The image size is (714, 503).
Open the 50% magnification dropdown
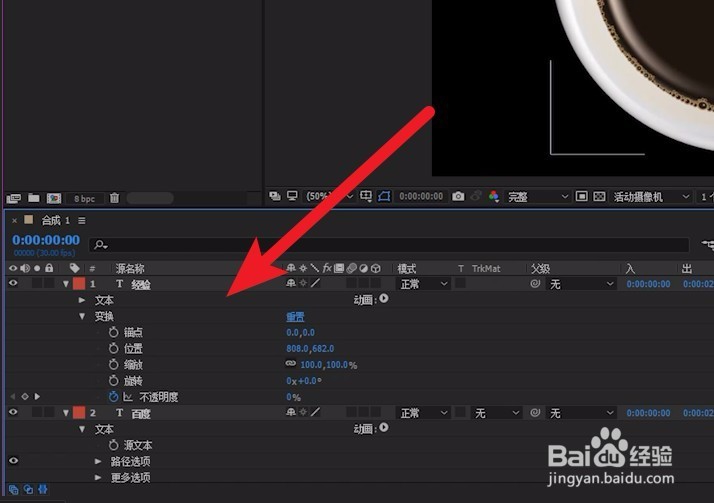330,196
